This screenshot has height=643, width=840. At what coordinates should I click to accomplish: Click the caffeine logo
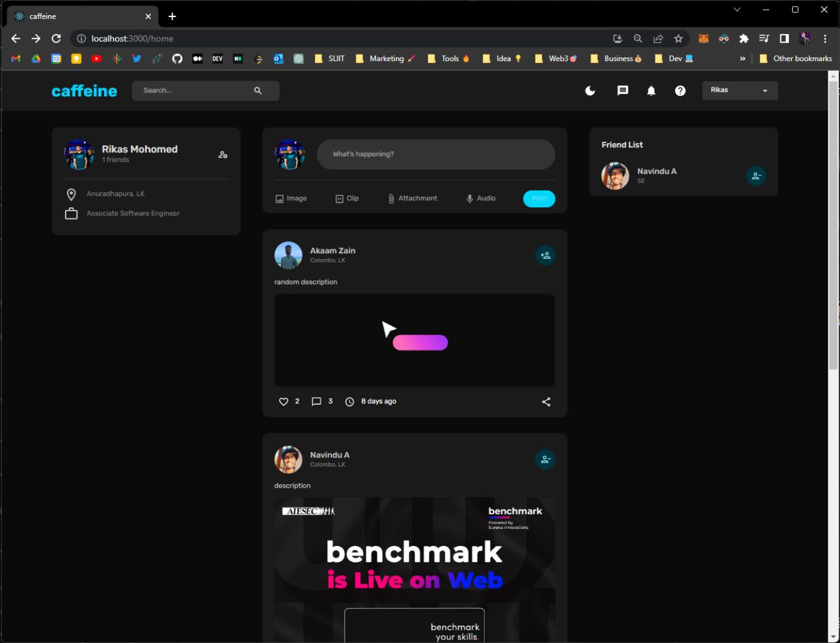(84, 91)
